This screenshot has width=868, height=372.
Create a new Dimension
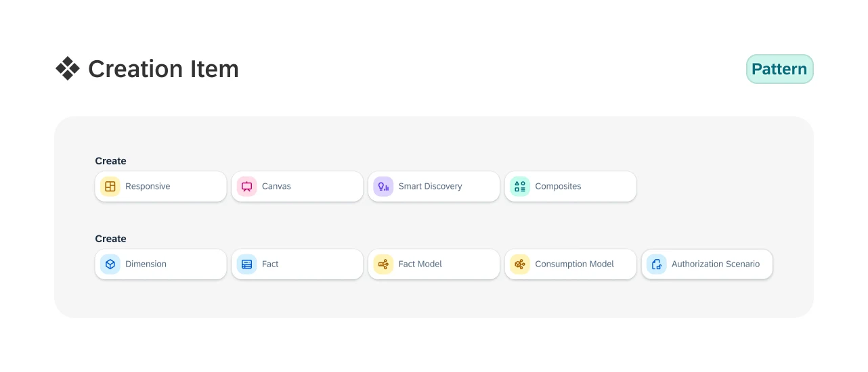(x=160, y=264)
